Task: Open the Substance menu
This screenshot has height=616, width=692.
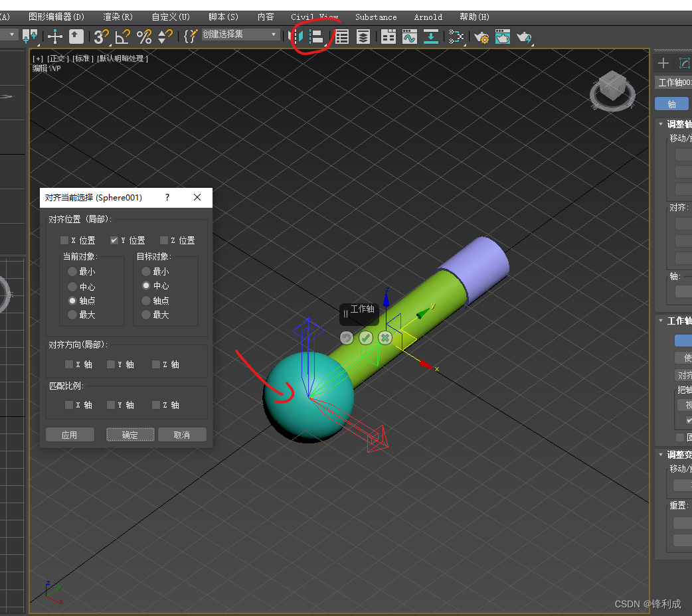Action: [376, 17]
